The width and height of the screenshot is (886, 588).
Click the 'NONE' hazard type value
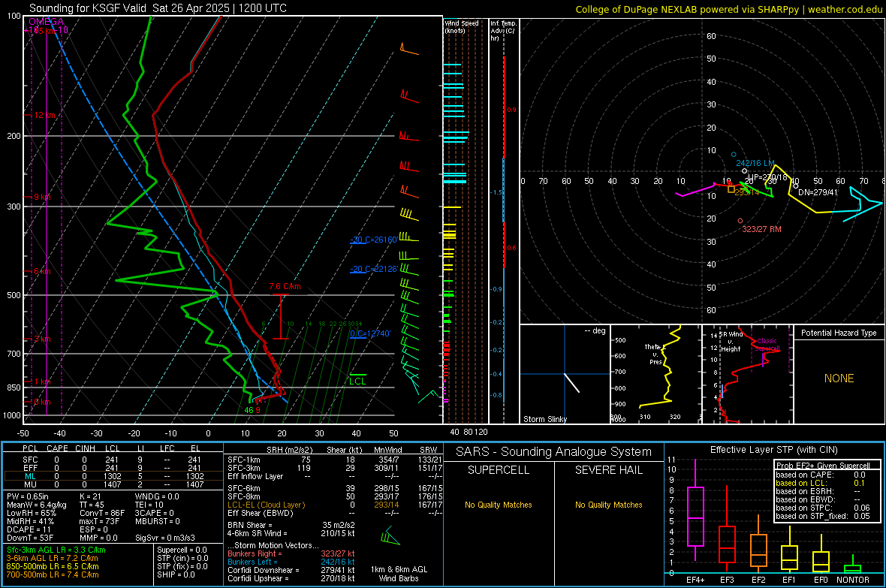839,378
